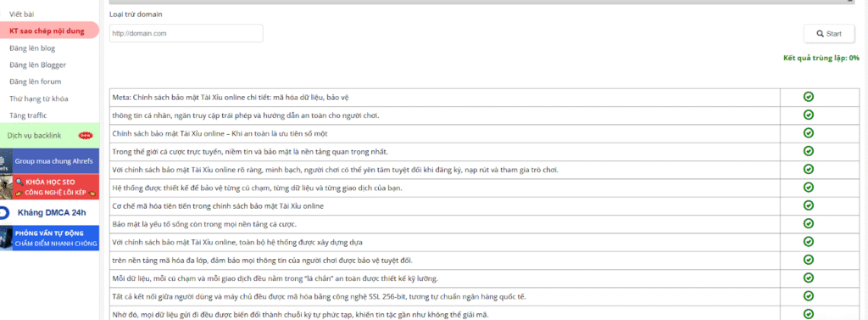868x320 pixels.
Task: Click check icon for Nhờ đó, mọi dữ liệu row
Action: coord(808,314)
